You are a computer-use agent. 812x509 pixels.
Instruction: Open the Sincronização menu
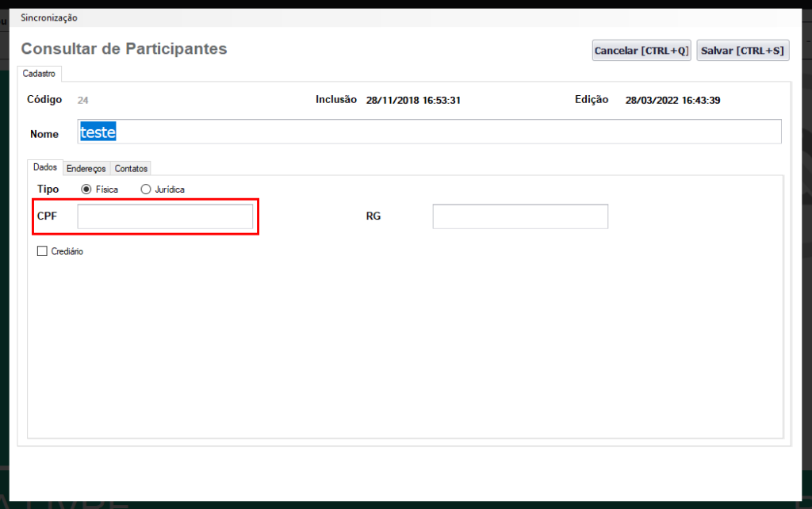[x=48, y=17]
